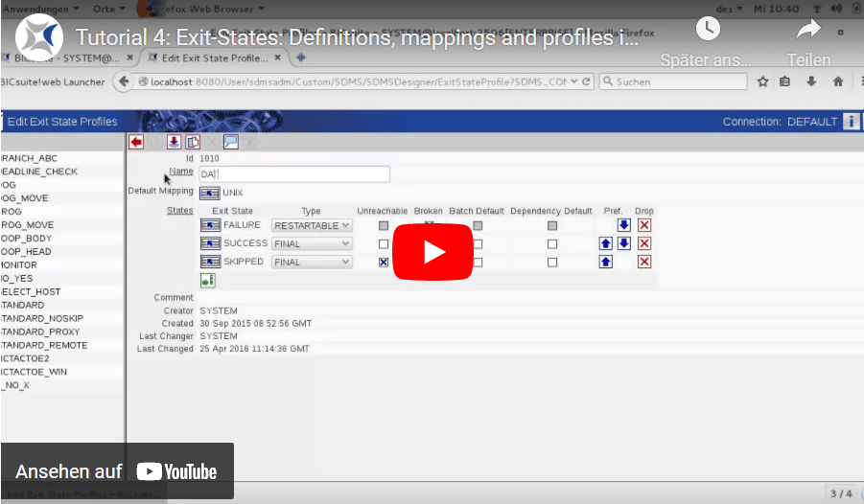Drop the FAILURE exit state row
Image resolution: width=864 pixels, height=504 pixels.
644,225
